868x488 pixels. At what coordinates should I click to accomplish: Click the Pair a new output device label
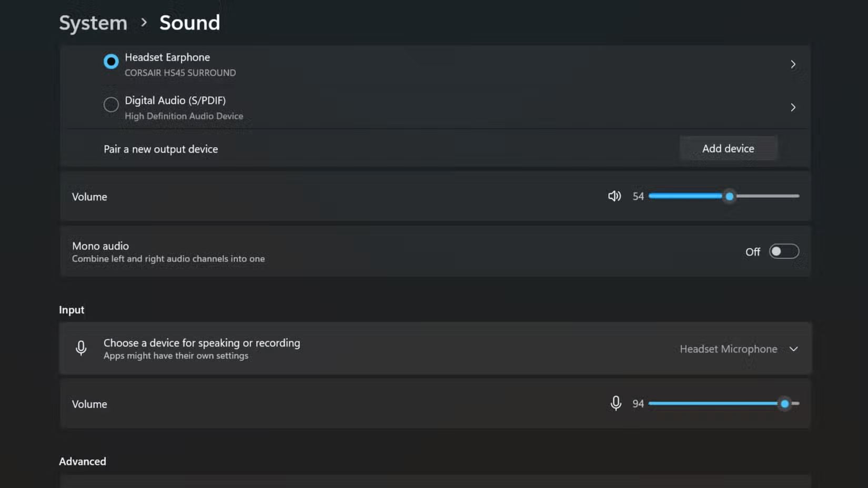click(160, 149)
